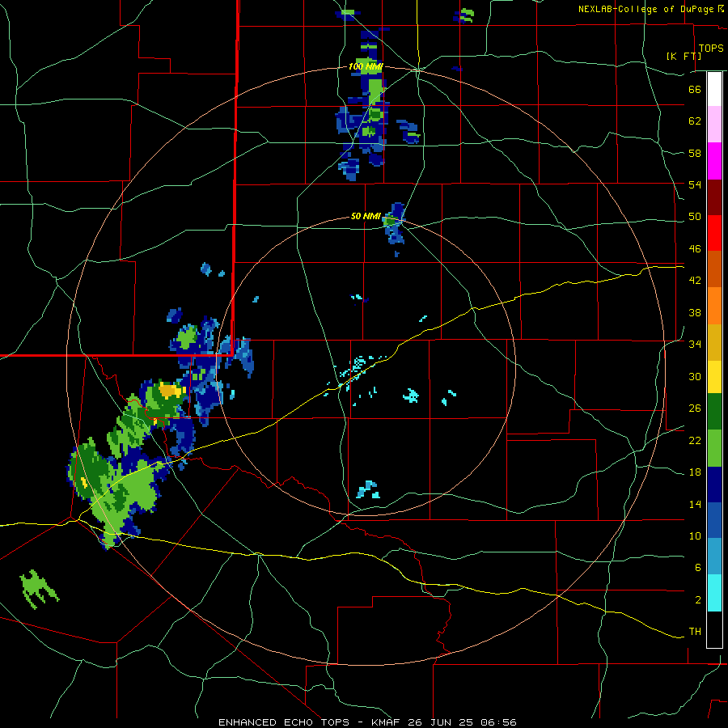Choose the yellow swatch on the scale
The width and height of the screenshot is (728, 728).
click(x=714, y=377)
